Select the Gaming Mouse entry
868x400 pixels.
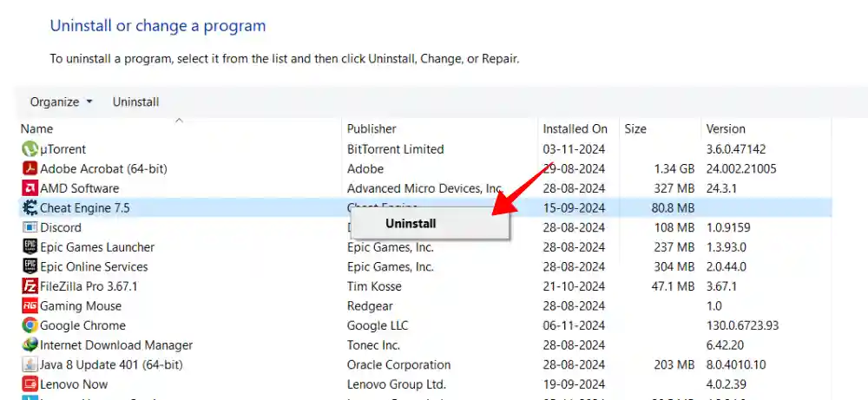[80, 306]
